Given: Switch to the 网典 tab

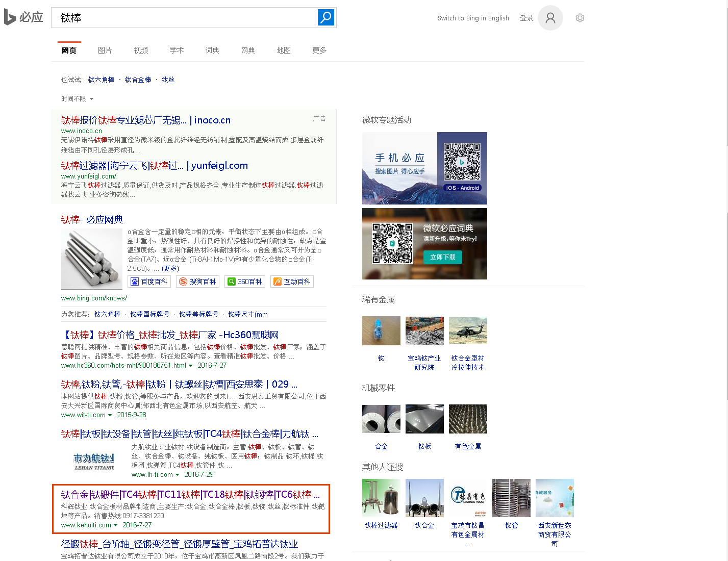Looking at the screenshot, I should point(248,50).
